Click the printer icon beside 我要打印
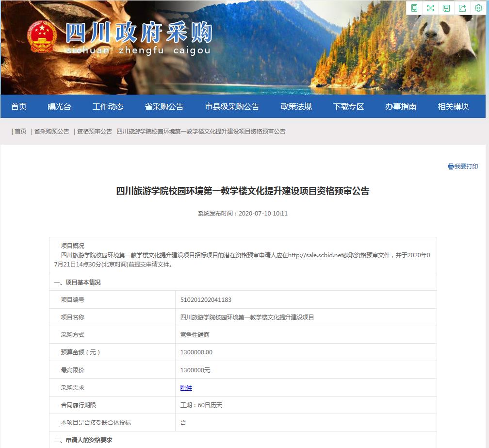 click(x=451, y=166)
